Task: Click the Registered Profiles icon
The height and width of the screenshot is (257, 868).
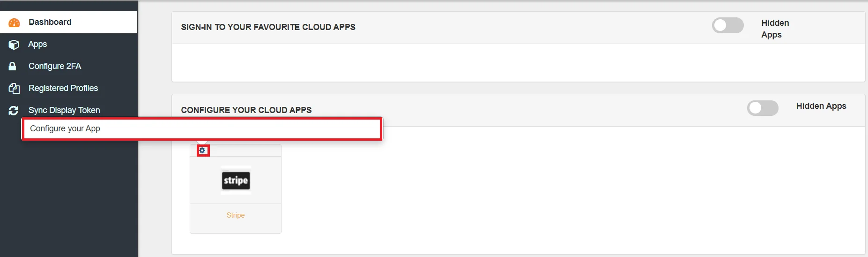Action: (14, 88)
